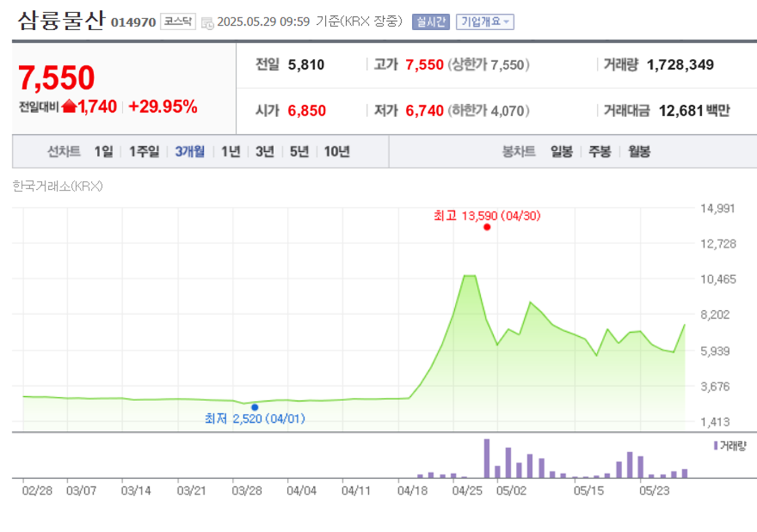Select the 1년 line chart tab
Image resolution: width=757 pixels, height=532 pixels.
point(231,151)
